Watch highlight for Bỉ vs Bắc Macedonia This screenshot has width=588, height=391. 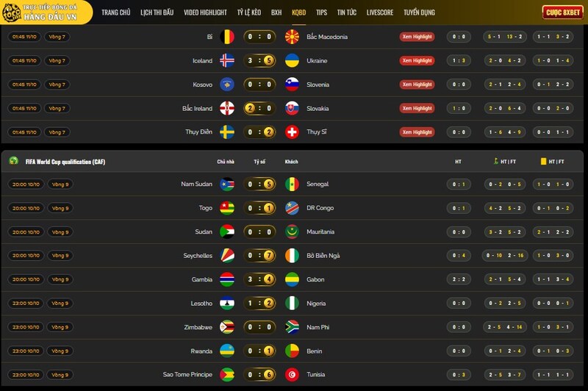417,37
